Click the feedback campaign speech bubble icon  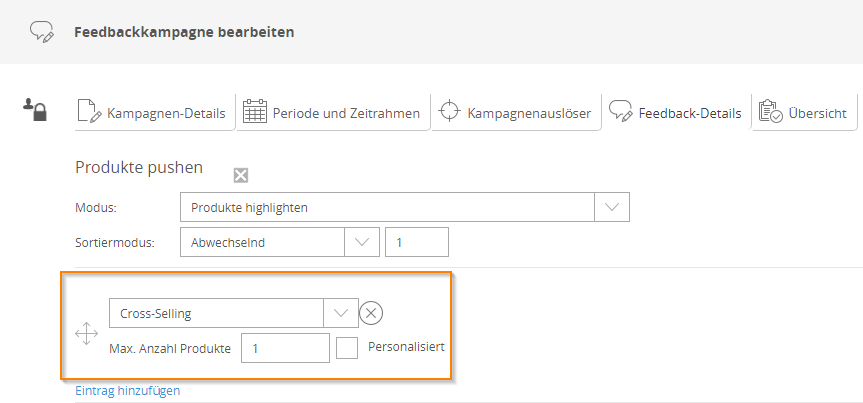[x=42, y=32]
